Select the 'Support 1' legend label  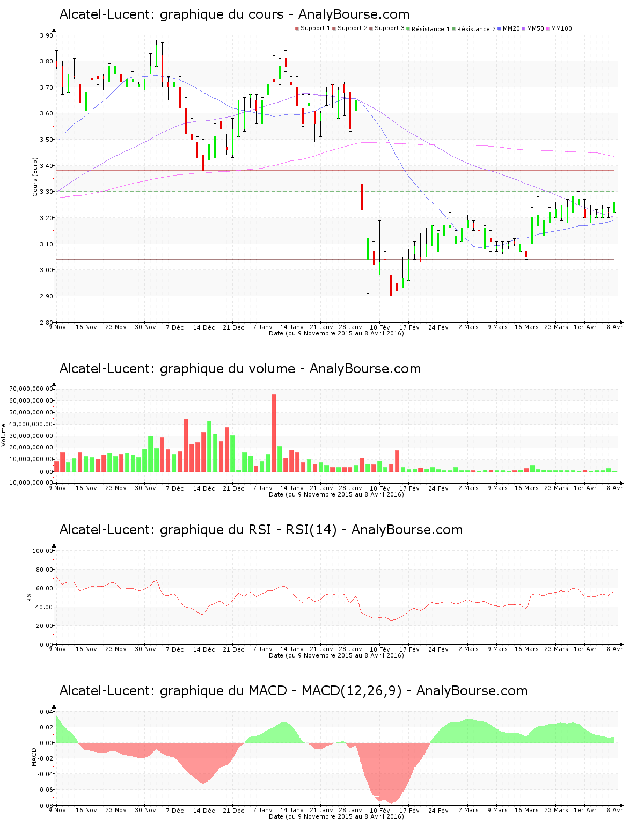315,28
